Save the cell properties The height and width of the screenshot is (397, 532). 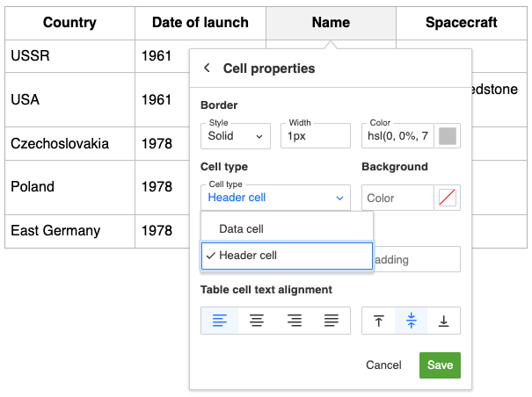click(x=440, y=365)
